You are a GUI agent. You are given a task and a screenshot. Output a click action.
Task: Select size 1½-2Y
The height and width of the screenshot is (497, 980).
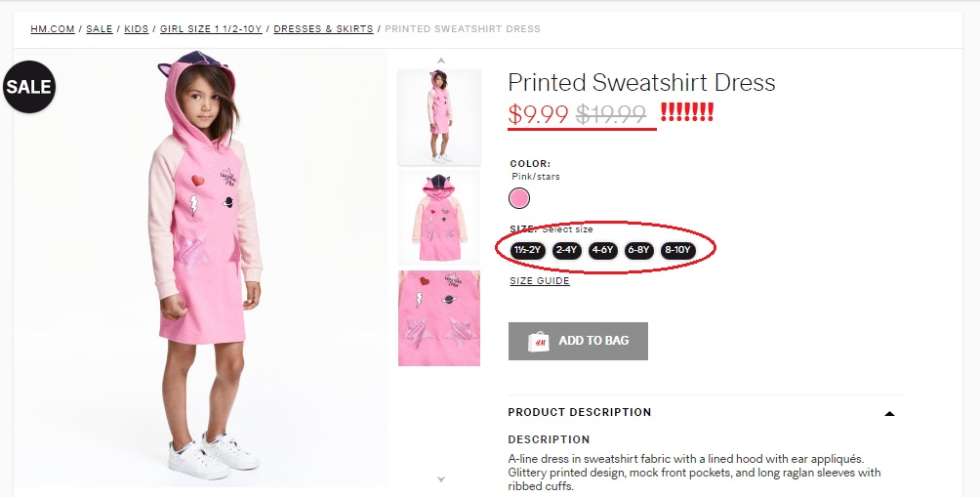click(527, 250)
